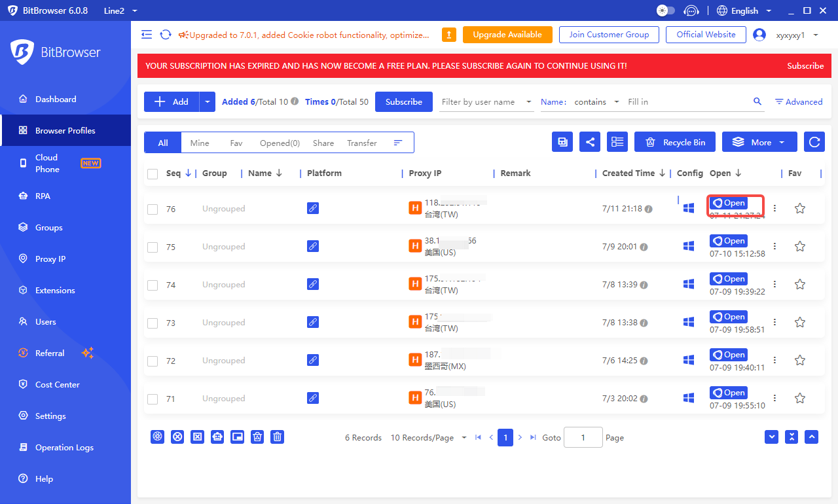Switch to the Transfer tab
The image size is (838, 504).
362,143
